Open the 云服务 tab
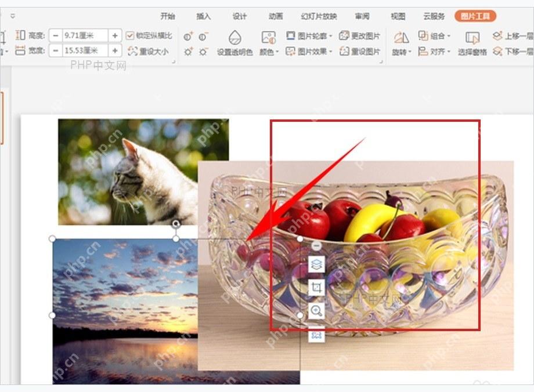Image resolution: width=534 pixels, height=392 pixels. click(434, 16)
